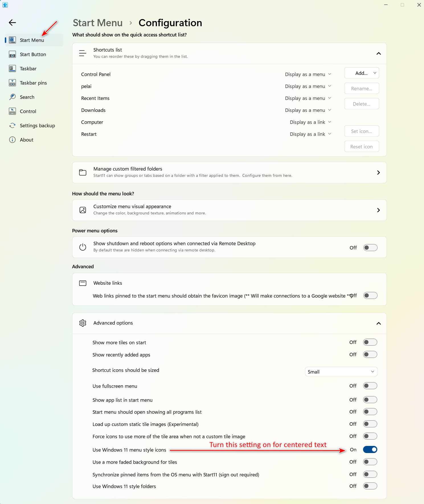Select the Computer shortcut row

[x=207, y=122]
